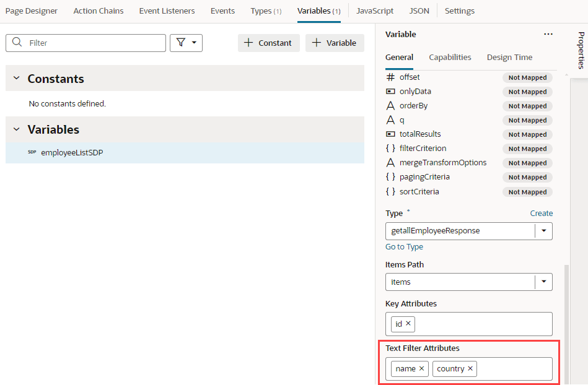Open the Settings tab
Screen dimensions: 588x385
coord(459,11)
